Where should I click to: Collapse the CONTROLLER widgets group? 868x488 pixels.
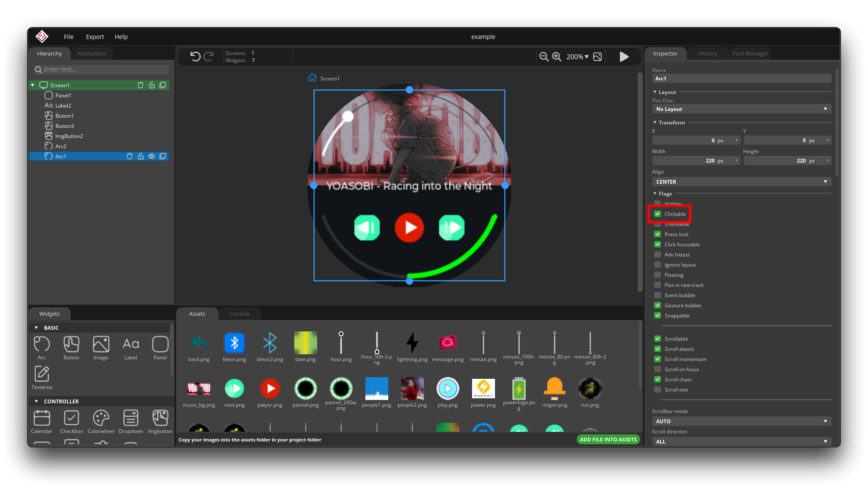(x=36, y=401)
